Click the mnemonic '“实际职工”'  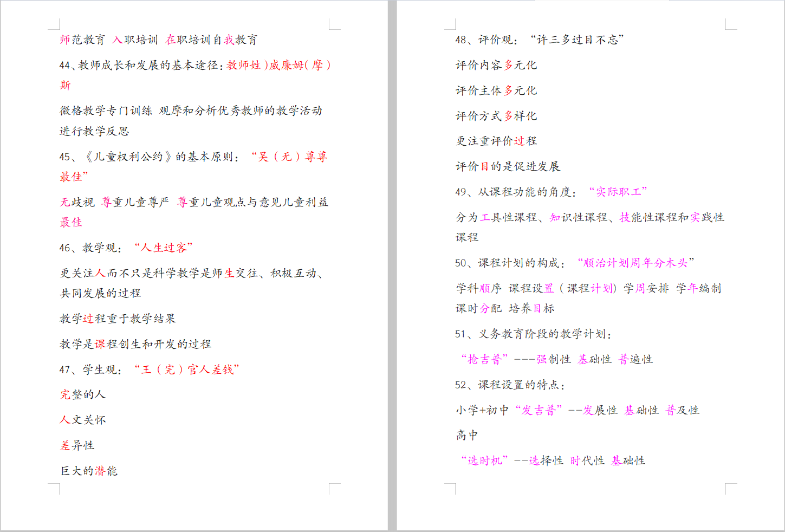click(x=618, y=192)
